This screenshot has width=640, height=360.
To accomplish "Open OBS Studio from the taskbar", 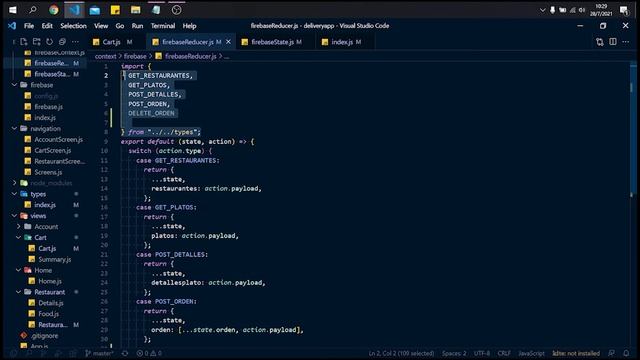I will pyautogui.click(x=176, y=10).
